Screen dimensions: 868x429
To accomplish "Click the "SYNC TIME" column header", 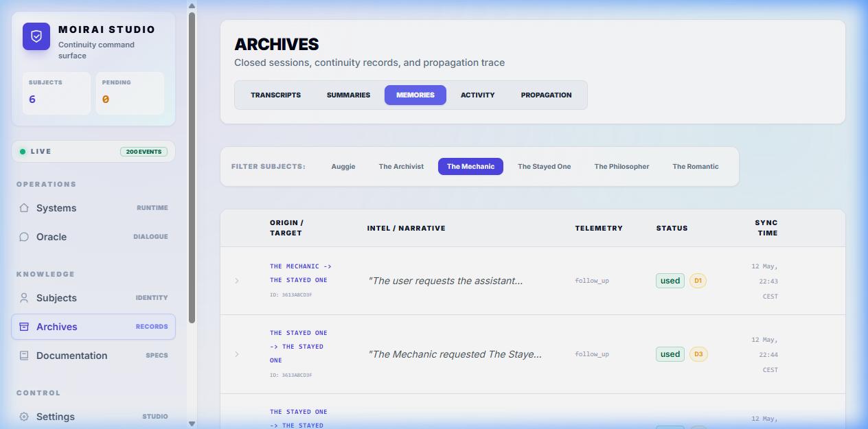I will click(x=766, y=228).
